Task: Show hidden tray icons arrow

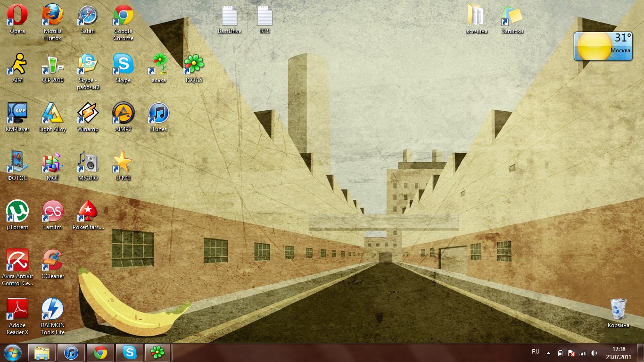Action: point(548,353)
